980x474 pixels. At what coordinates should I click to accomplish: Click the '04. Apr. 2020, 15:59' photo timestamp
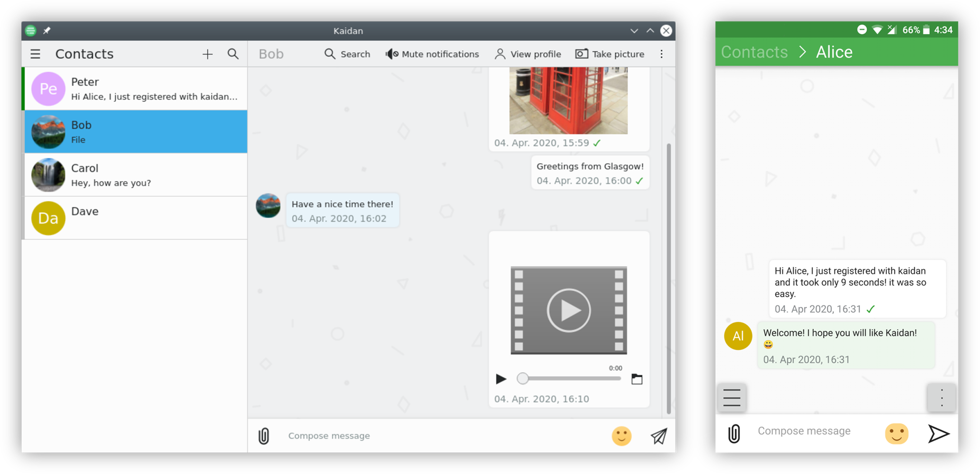tap(542, 143)
